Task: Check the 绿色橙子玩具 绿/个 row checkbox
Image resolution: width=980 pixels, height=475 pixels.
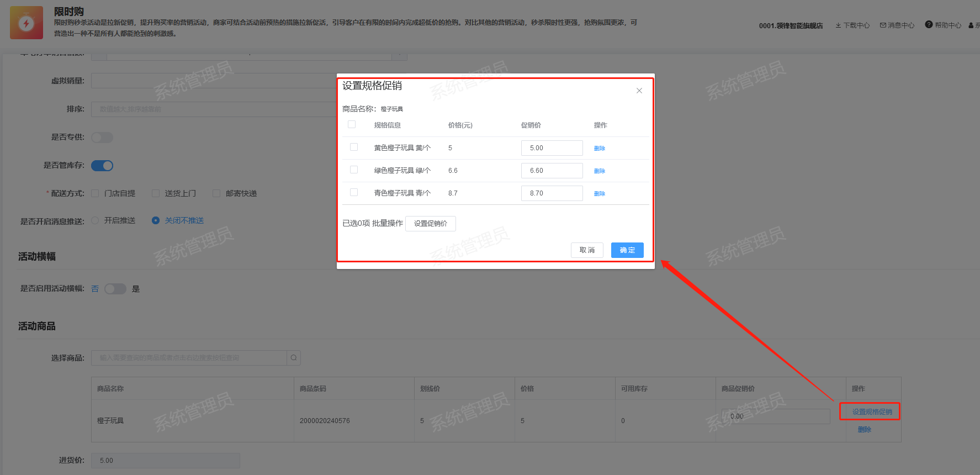Action: click(x=354, y=170)
